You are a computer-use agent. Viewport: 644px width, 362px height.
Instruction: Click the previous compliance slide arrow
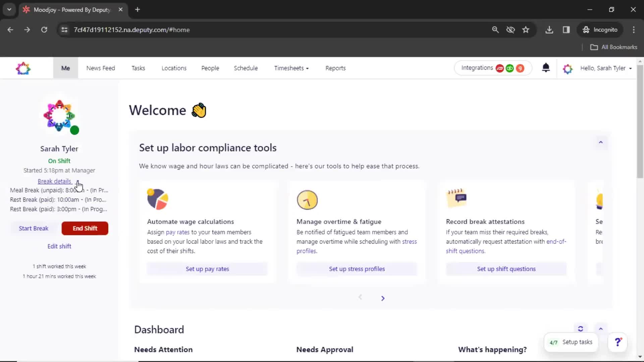[361, 297]
